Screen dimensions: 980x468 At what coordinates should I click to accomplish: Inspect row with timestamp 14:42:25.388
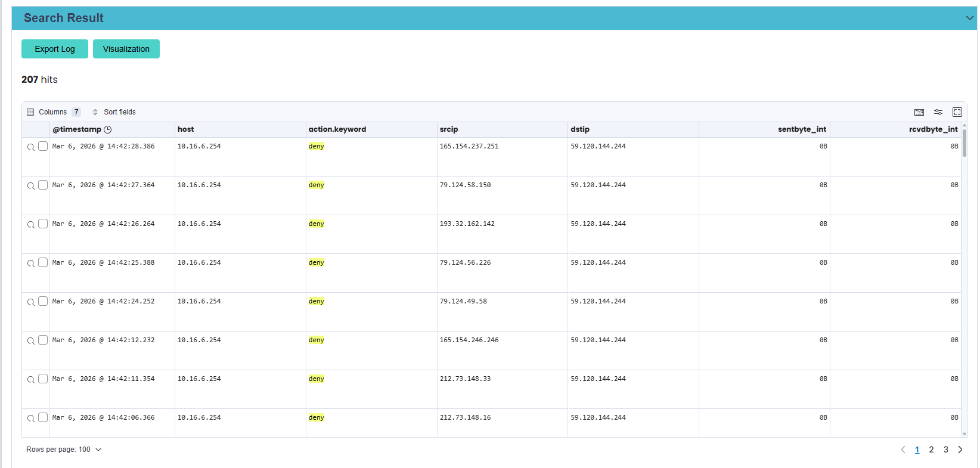(31, 263)
